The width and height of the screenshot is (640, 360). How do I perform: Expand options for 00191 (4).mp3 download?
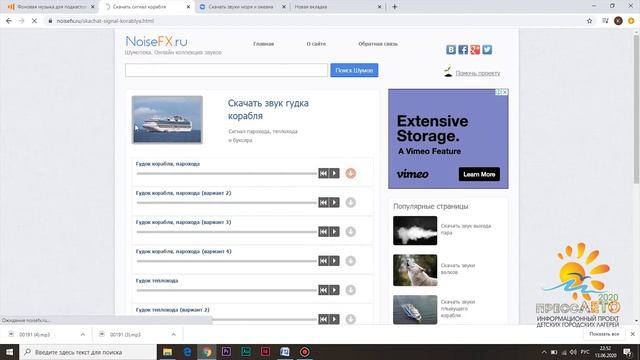click(83, 334)
